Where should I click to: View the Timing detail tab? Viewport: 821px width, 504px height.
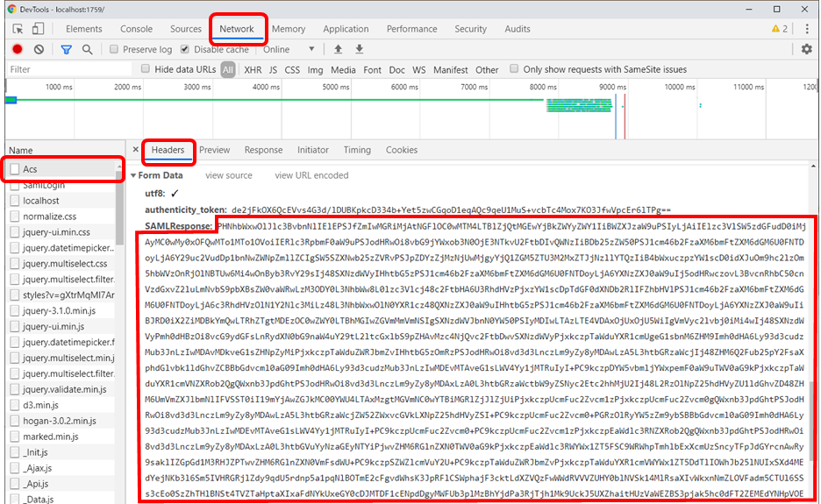pos(357,150)
